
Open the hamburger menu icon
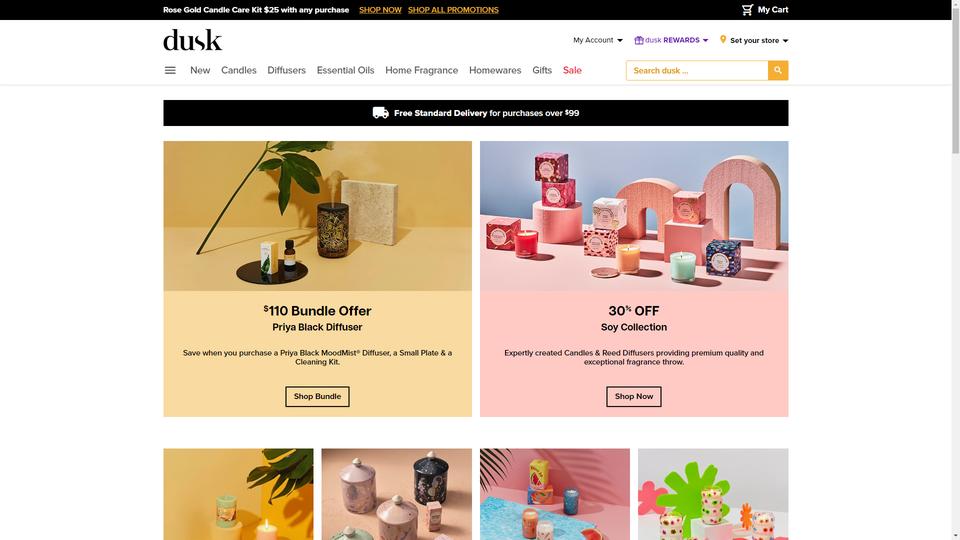170,70
